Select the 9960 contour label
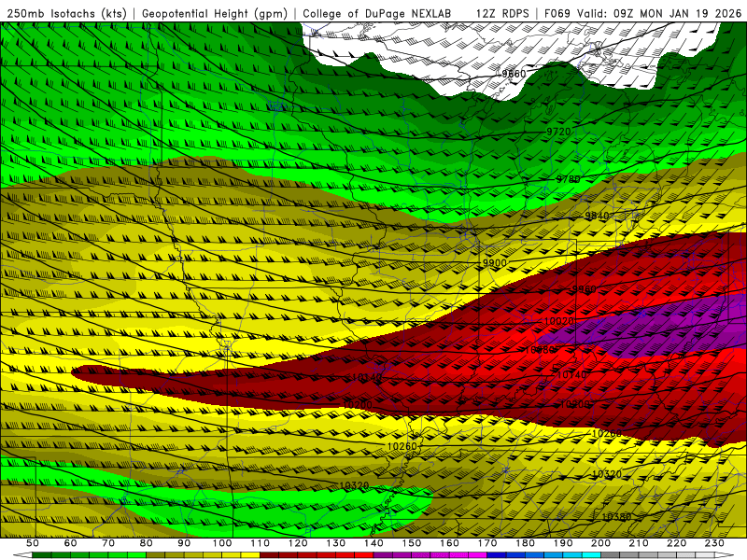Viewport: 747px width, 560px height. 585,289
